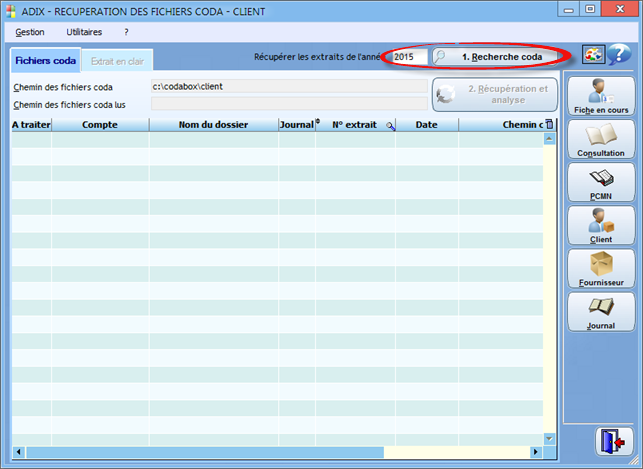Click the blue help question mark icon
The width and height of the screenshot is (643, 469).
coord(618,56)
